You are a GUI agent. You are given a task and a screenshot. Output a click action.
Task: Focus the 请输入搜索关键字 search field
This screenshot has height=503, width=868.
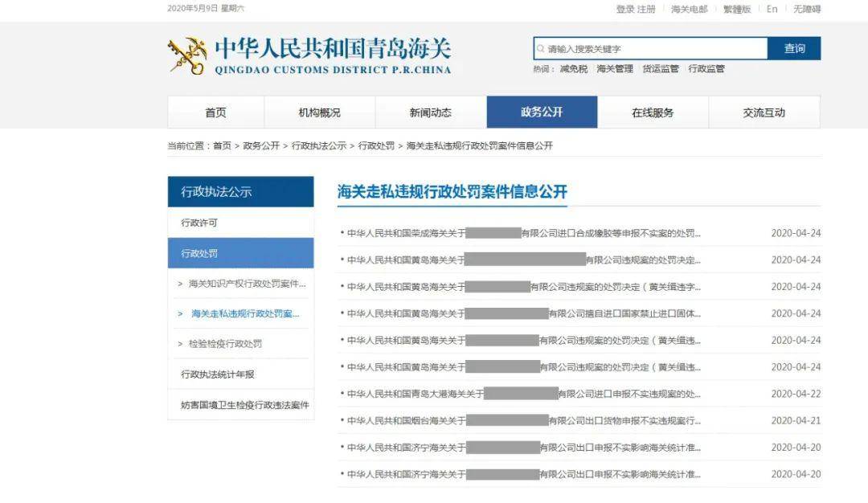[650, 49]
